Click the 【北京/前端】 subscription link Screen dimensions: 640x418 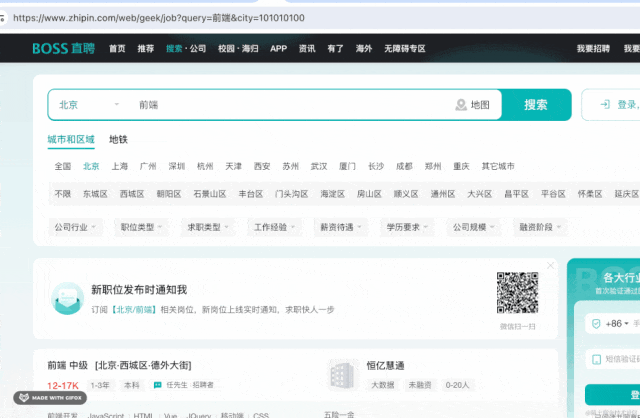click(x=134, y=310)
